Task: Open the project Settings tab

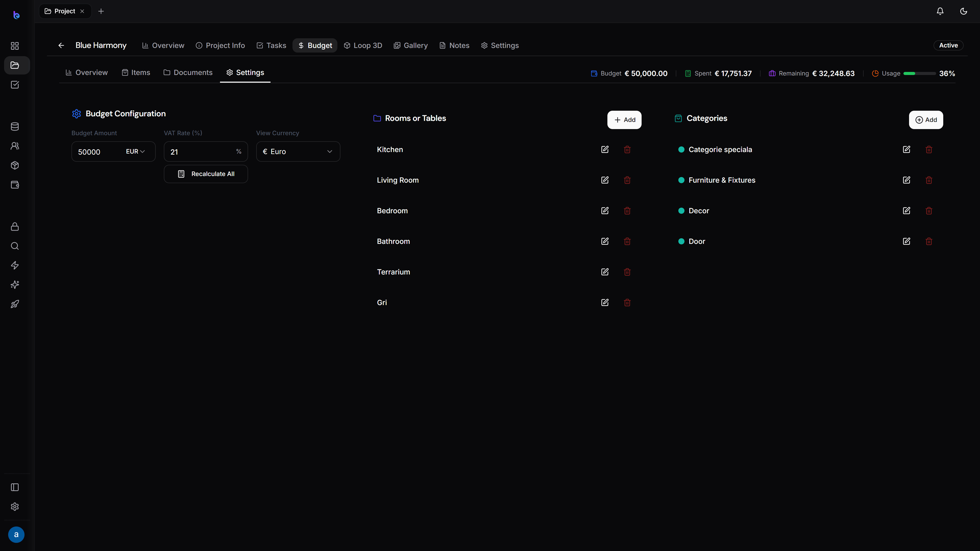Action: tap(500, 46)
